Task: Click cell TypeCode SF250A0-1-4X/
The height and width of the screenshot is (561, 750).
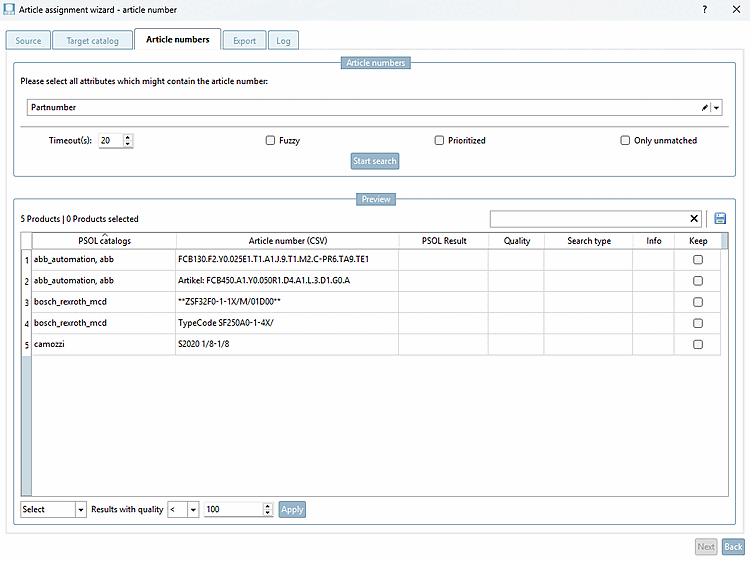Action: (287, 323)
